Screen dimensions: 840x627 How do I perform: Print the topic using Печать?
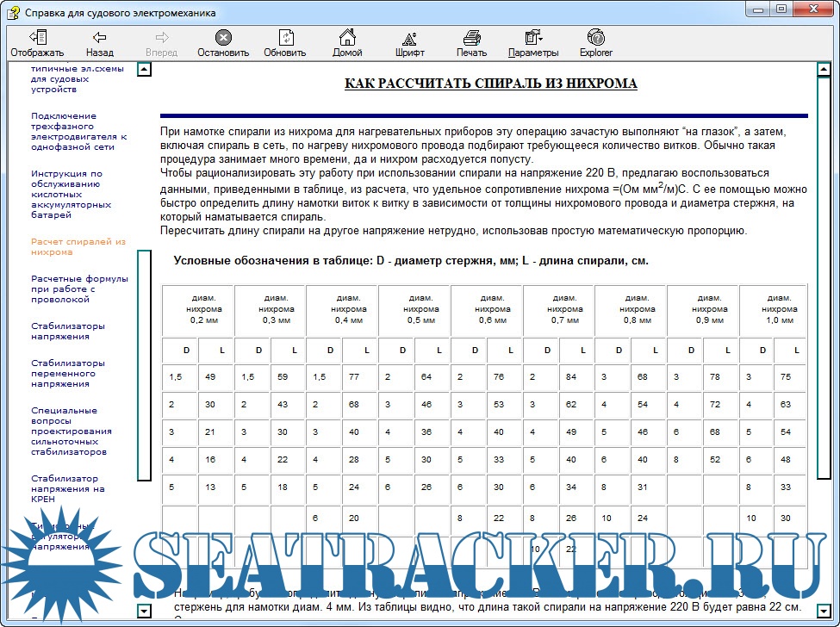tap(471, 43)
